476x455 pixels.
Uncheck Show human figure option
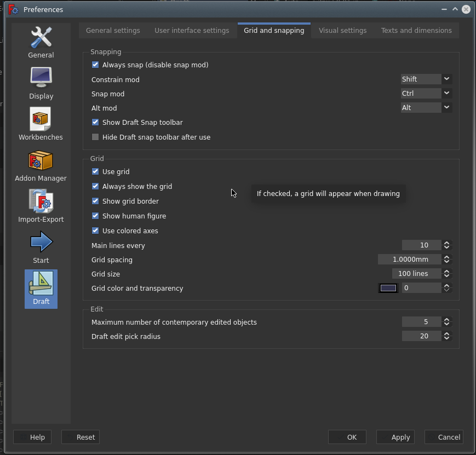click(95, 216)
